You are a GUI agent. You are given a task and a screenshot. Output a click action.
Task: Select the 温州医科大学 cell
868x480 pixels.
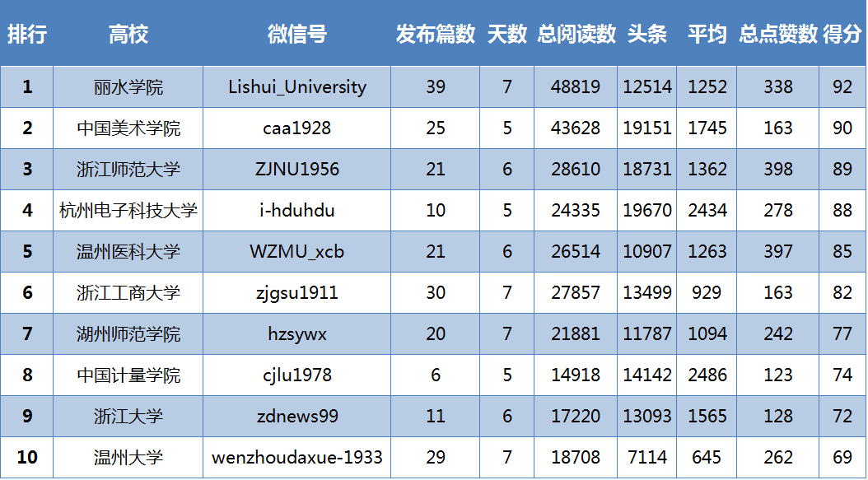click(128, 251)
